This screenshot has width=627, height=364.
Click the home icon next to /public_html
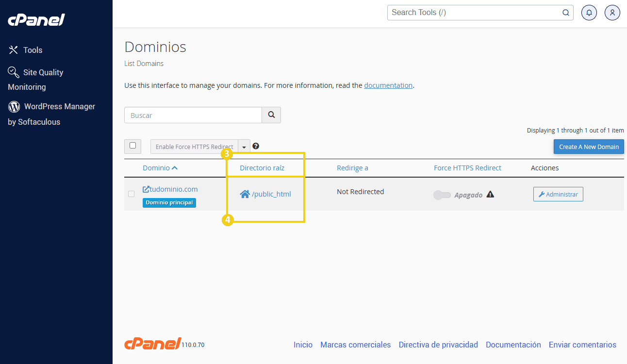245,194
